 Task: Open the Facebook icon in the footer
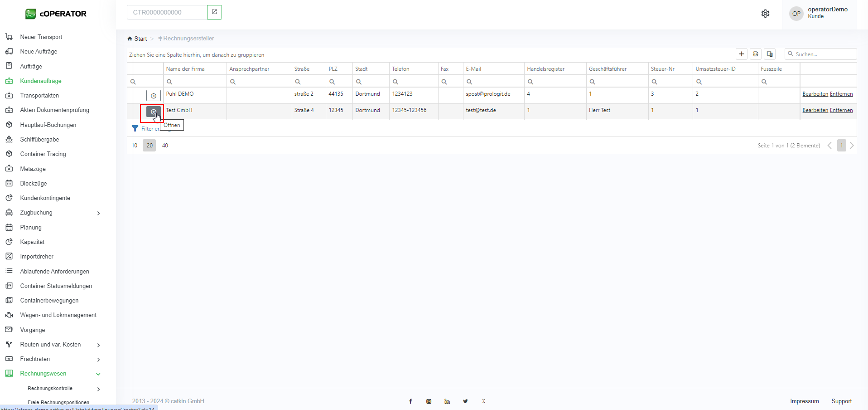pyautogui.click(x=410, y=401)
